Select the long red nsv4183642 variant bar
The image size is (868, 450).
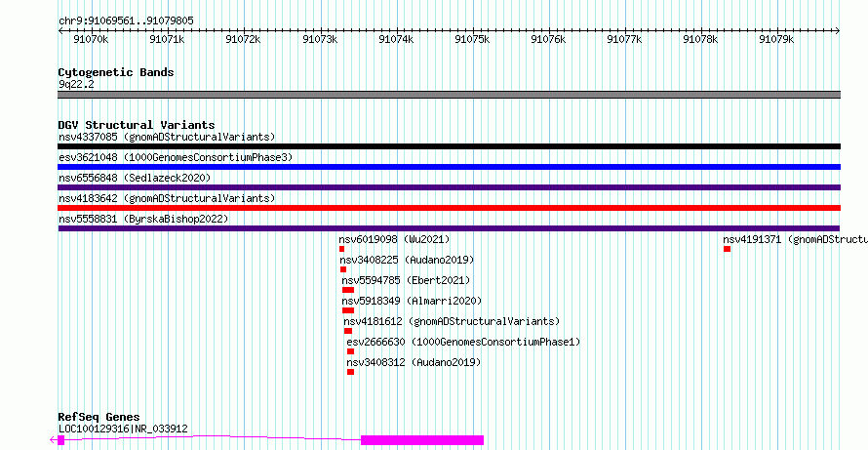click(449, 208)
